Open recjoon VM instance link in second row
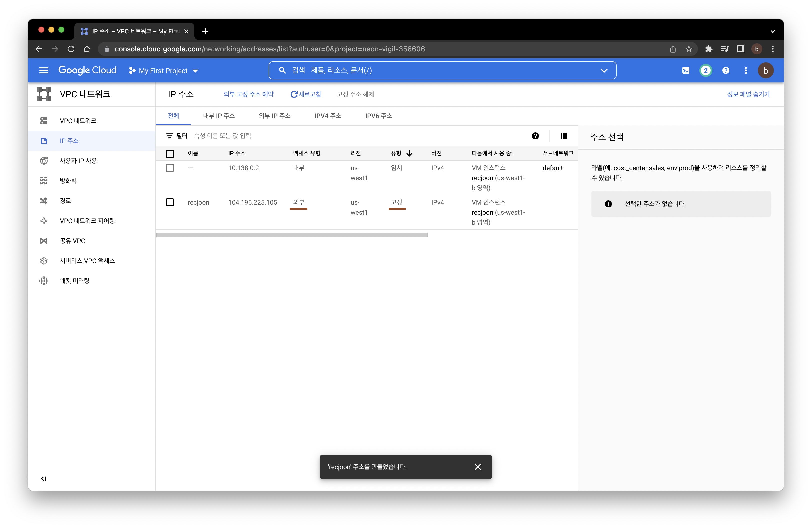 pos(482,212)
